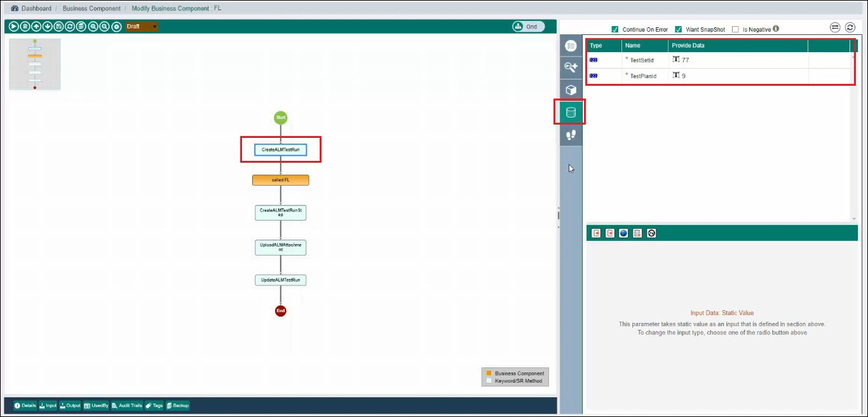Screen dimensions: 868x417
Task: Click the refresh icon above parameter table
Action: [850, 28]
